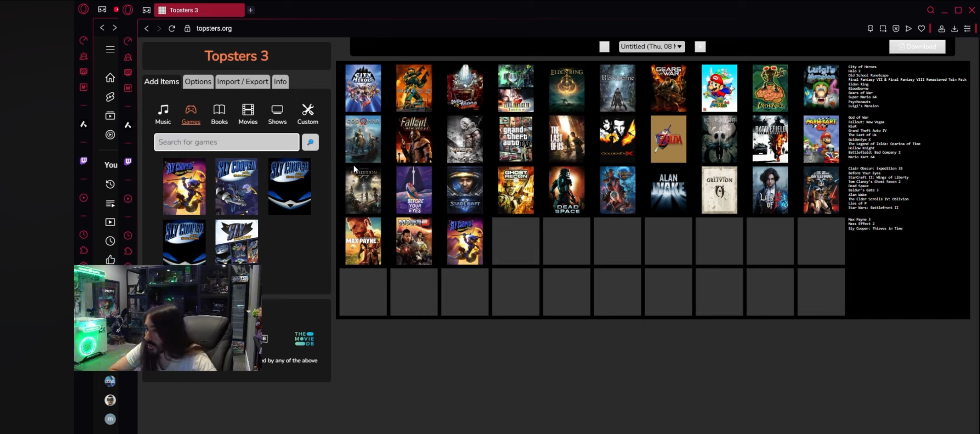Click the Download button

click(x=917, y=47)
